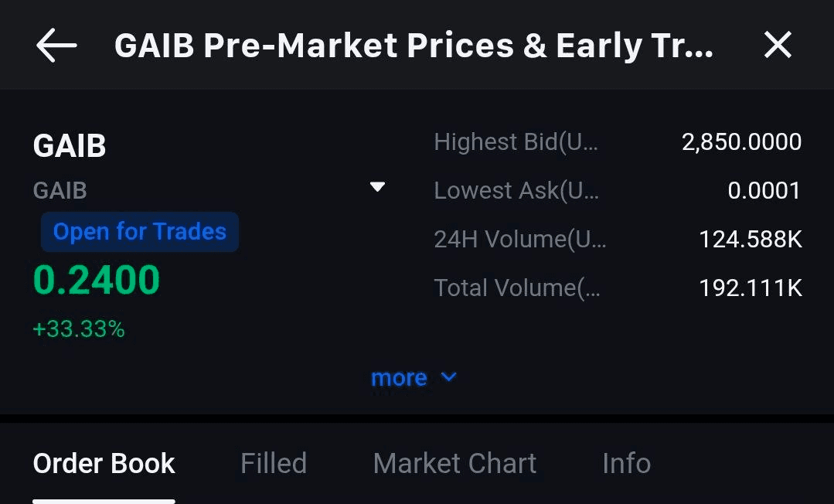Image resolution: width=834 pixels, height=504 pixels.
Task: Go to the Info tab
Action: point(626,464)
